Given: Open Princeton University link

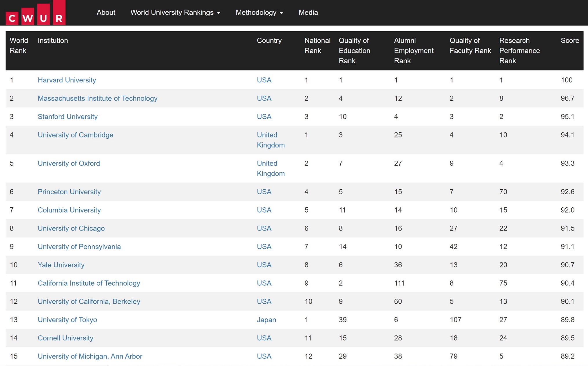Looking at the screenshot, I should pyautogui.click(x=69, y=192).
